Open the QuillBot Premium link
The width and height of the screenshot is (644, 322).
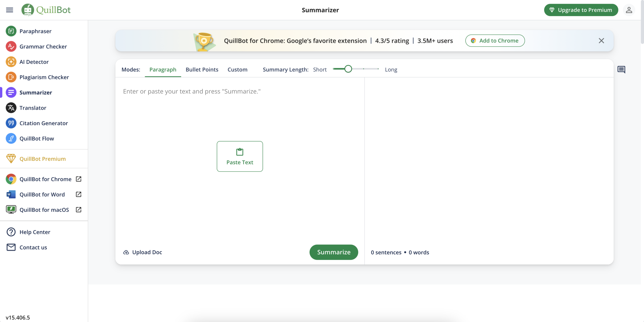[43, 159]
